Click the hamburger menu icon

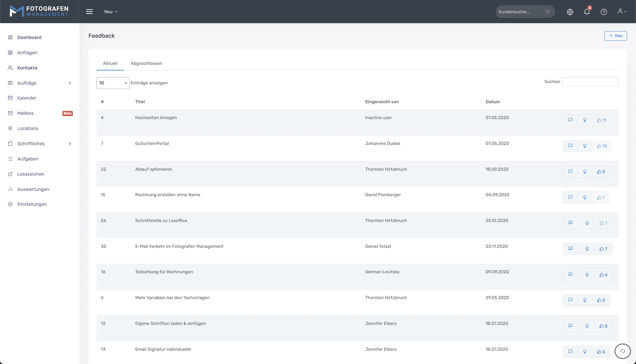point(89,12)
